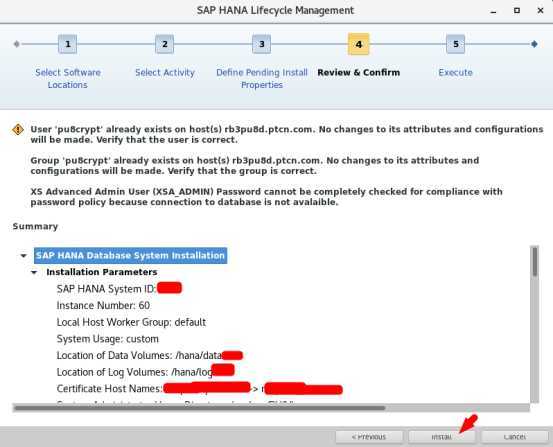Click the yellow warning icon beside user message

(18, 129)
